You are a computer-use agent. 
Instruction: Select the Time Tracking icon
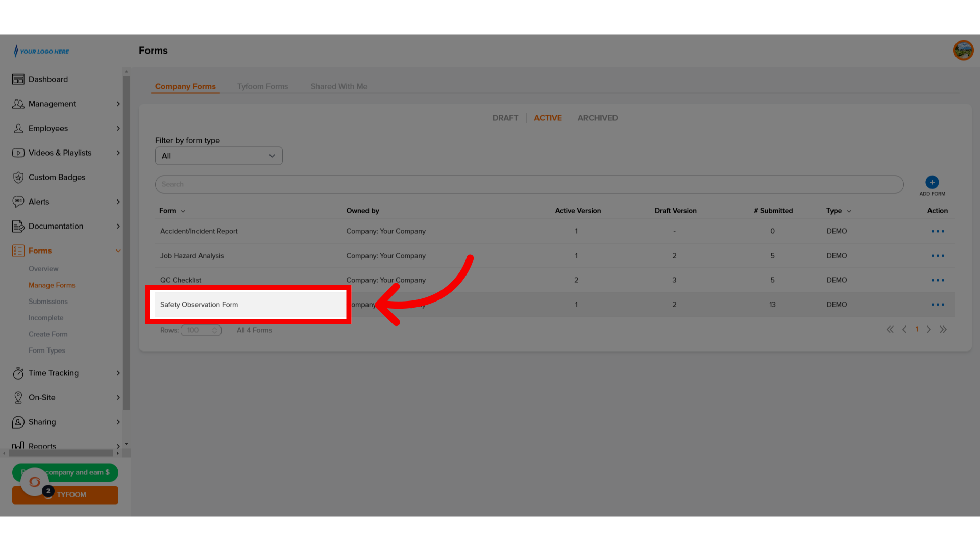tap(18, 373)
